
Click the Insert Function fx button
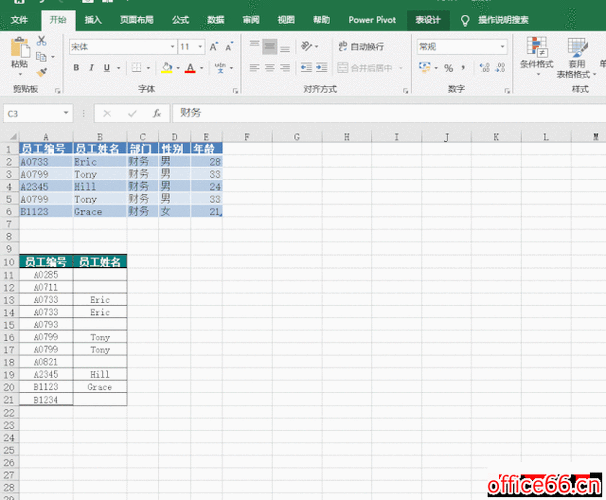point(157,113)
